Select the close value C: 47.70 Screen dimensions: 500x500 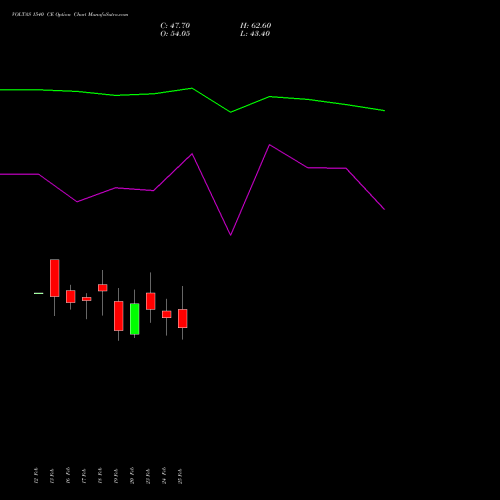tap(175, 26)
